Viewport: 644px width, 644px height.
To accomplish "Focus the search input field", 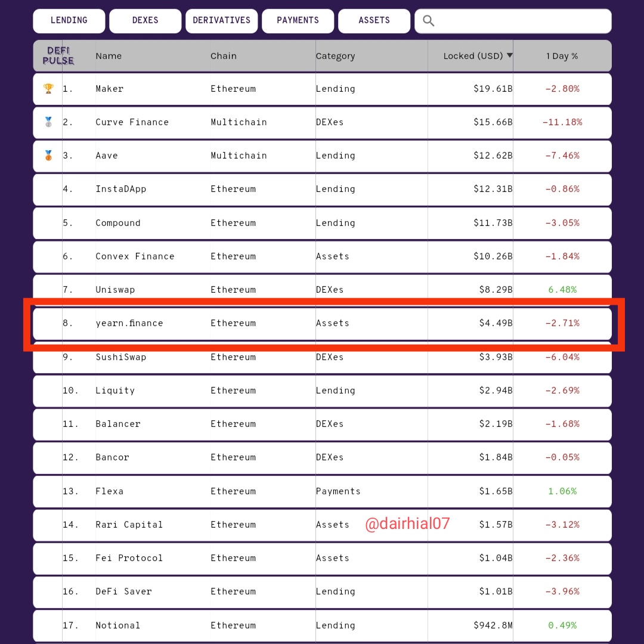I will (x=513, y=21).
